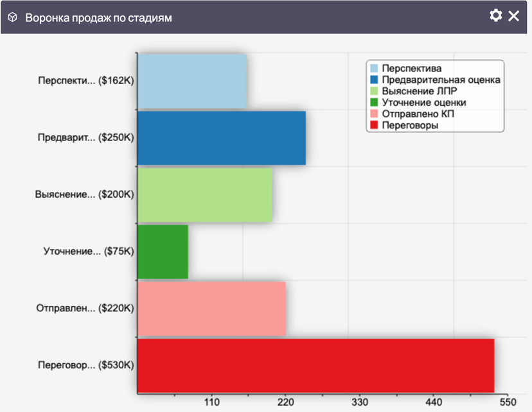Click the dark blue Предварительная оценка legend swatch

point(373,80)
